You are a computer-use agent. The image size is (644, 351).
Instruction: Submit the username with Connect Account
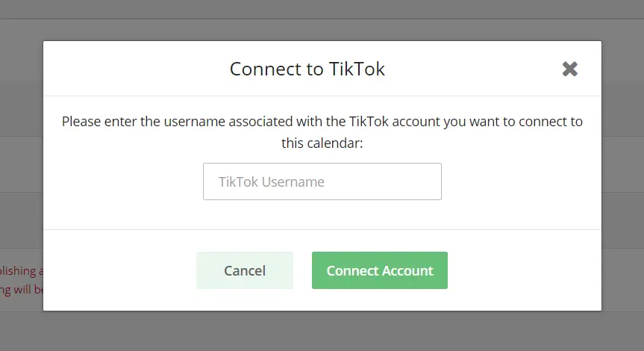point(379,270)
